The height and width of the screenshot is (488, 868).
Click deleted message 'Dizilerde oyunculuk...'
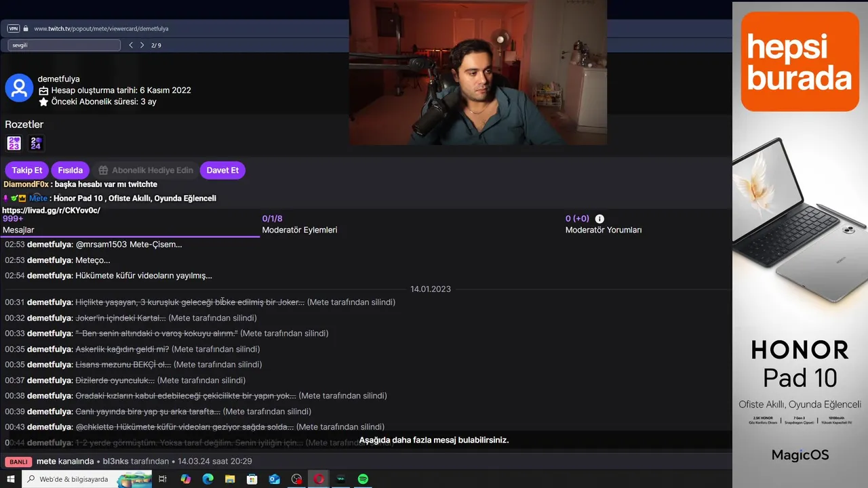(115, 380)
